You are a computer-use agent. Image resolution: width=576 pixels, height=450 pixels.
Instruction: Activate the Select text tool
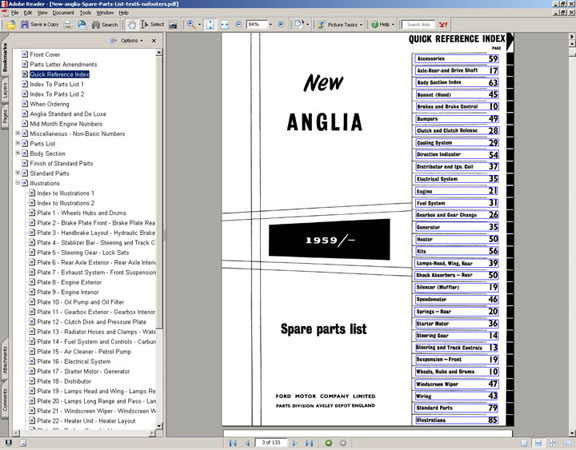152,25
